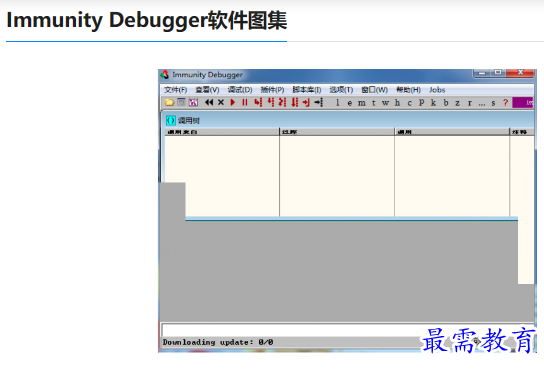The image size is (544, 372).
Task: Open the 窗口(W) menu
Action: pos(375,90)
